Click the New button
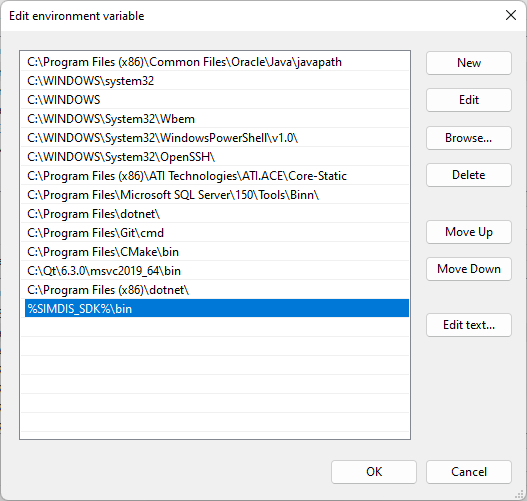 pyautogui.click(x=469, y=63)
